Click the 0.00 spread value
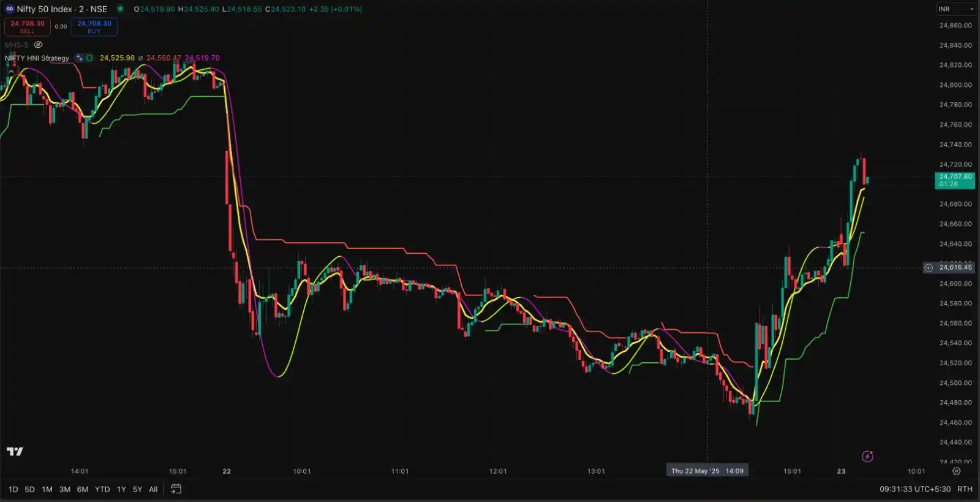This screenshot has height=502, width=980. pyautogui.click(x=61, y=26)
